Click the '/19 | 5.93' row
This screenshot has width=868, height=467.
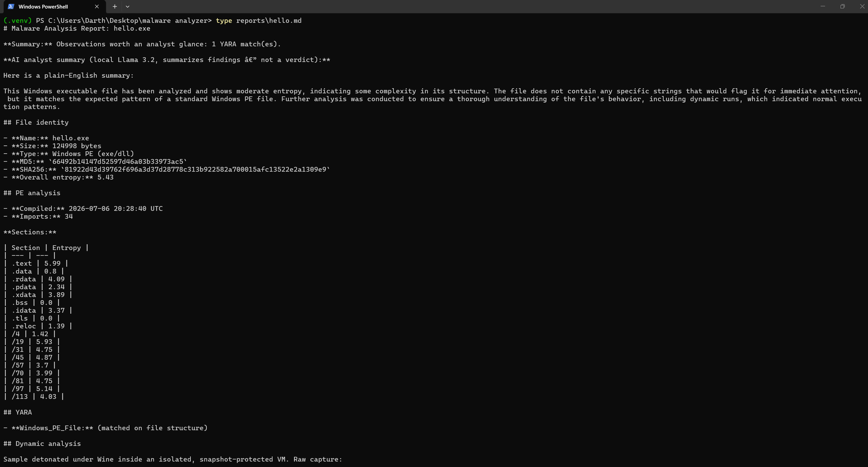click(x=32, y=342)
